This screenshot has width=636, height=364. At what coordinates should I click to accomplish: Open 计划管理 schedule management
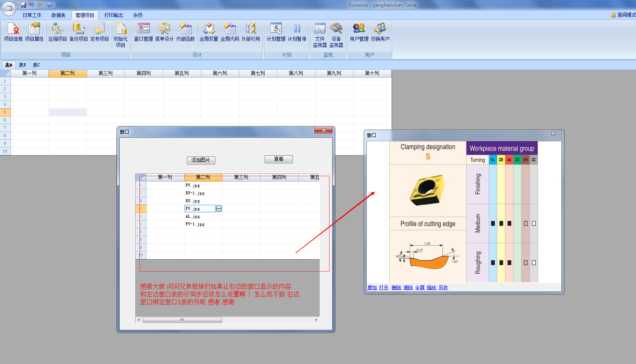(276, 32)
